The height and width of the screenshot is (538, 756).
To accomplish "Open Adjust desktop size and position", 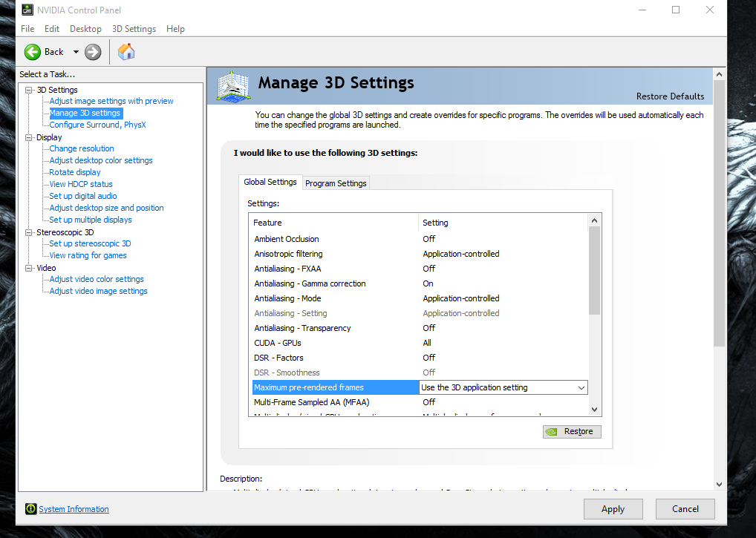I will point(106,208).
